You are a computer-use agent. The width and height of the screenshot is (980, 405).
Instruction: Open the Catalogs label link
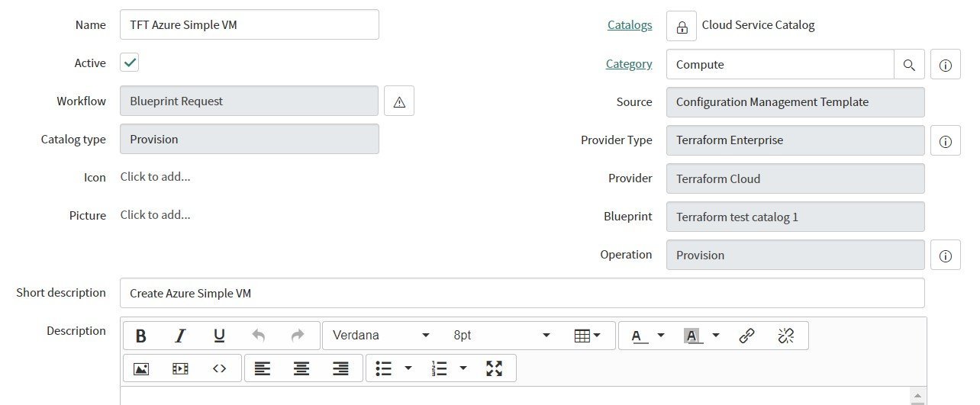pos(630,25)
